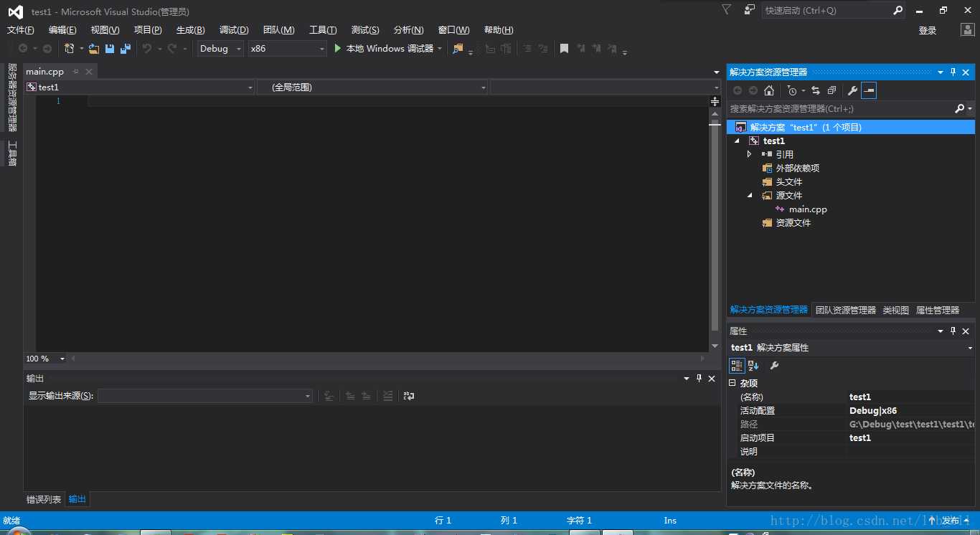Save main.cpp with the single-disk icon
This screenshot has height=535, width=980.
(110, 49)
